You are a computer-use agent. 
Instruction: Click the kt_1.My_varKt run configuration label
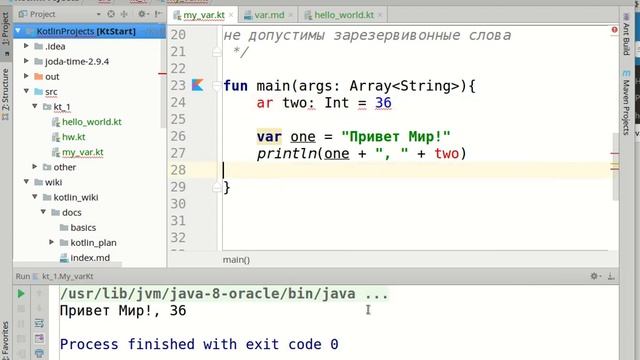point(67,276)
